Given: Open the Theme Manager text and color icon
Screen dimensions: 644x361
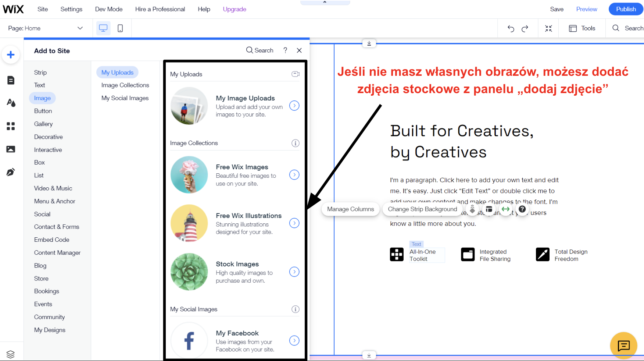Looking at the screenshot, I should pyautogui.click(x=11, y=103).
